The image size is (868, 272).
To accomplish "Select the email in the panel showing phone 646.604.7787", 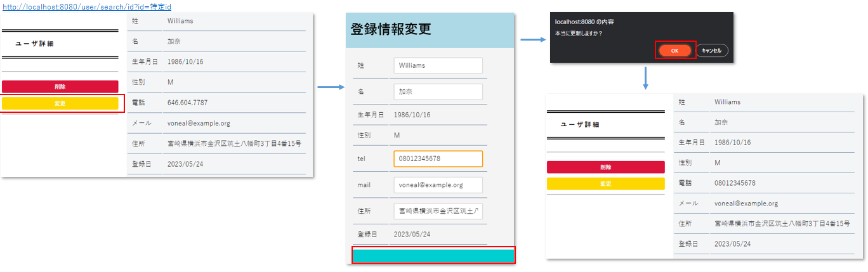I will (x=199, y=124).
